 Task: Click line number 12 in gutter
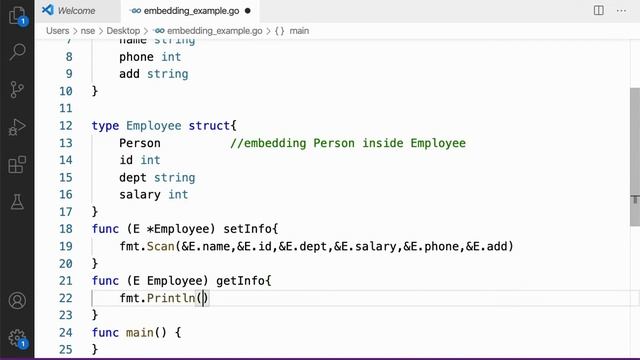pyautogui.click(x=66, y=125)
